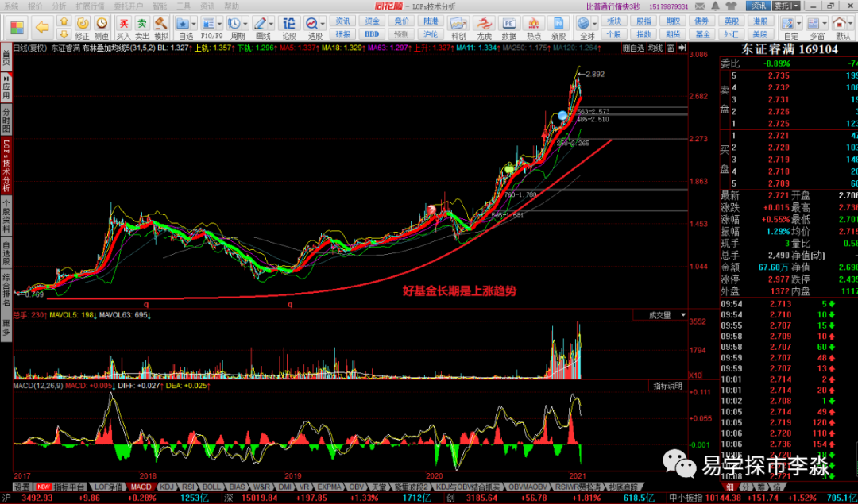Click the colorful home grid icon
This screenshot has width=858, height=504.
(17, 27)
